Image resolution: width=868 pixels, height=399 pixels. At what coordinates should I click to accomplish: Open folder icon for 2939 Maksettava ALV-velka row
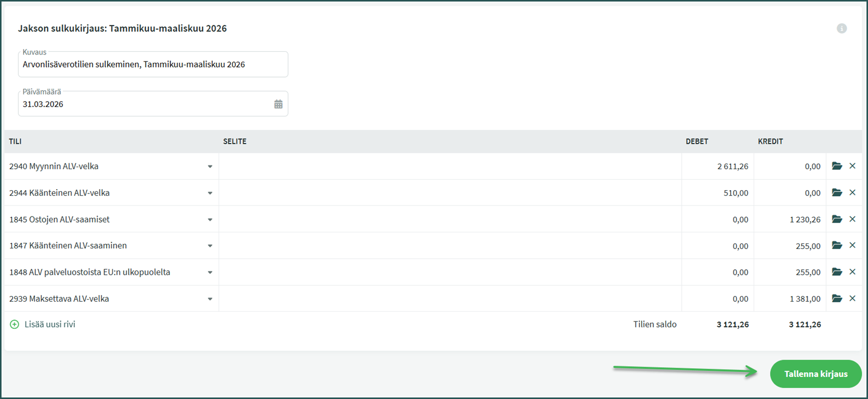(x=837, y=298)
